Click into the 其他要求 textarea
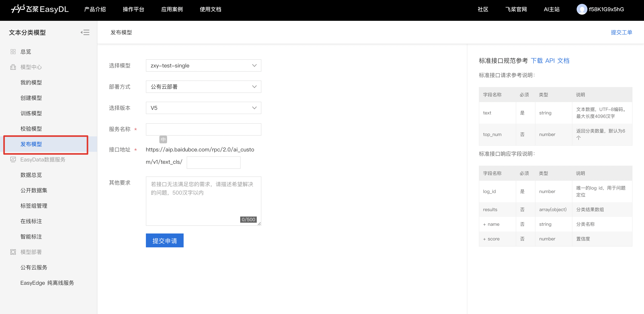 [x=203, y=201]
